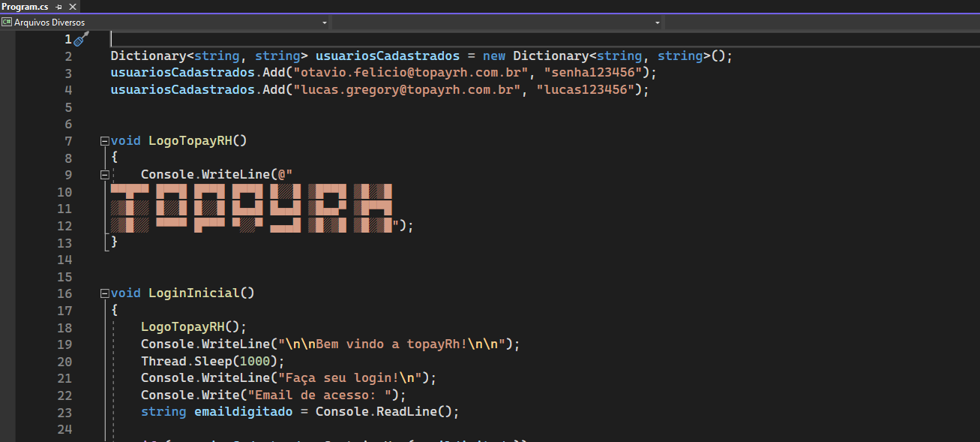Click the usuariosCadastrados variable declaration on line 2

tap(387, 56)
